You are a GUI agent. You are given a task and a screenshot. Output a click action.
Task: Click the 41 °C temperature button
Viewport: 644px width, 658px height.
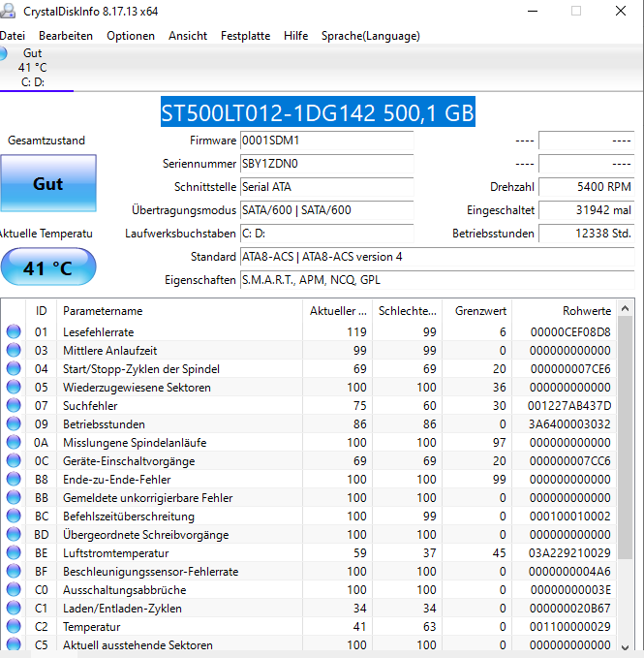click(48, 267)
